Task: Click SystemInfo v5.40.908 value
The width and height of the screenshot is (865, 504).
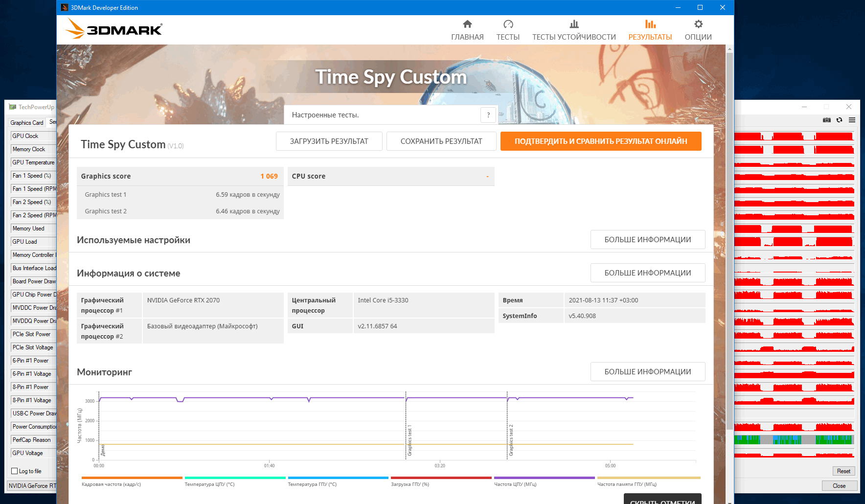Action: (x=582, y=316)
